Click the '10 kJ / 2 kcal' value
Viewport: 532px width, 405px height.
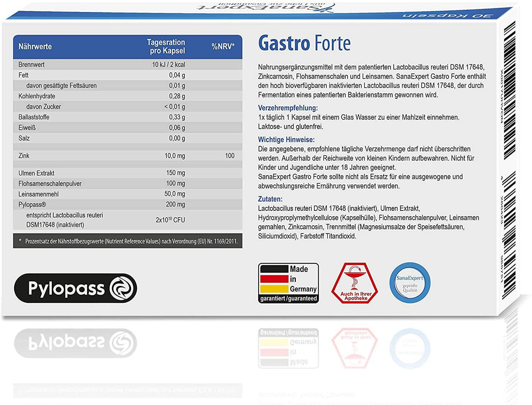click(168, 64)
